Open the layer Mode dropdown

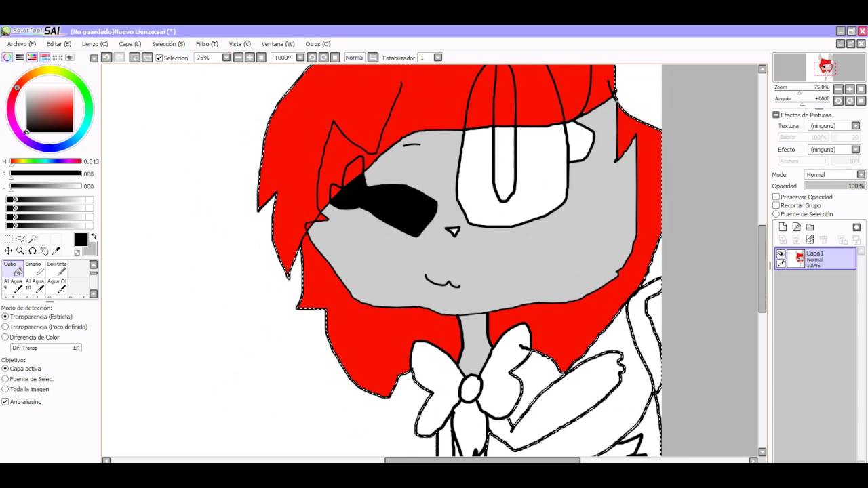[x=861, y=174]
